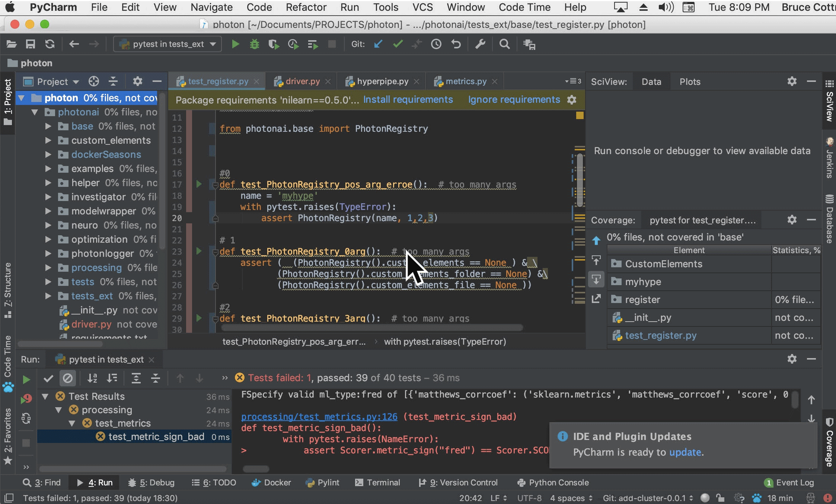Open Event Log in status bar
Screen dimensions: 836x504
(x=789, y=482)
